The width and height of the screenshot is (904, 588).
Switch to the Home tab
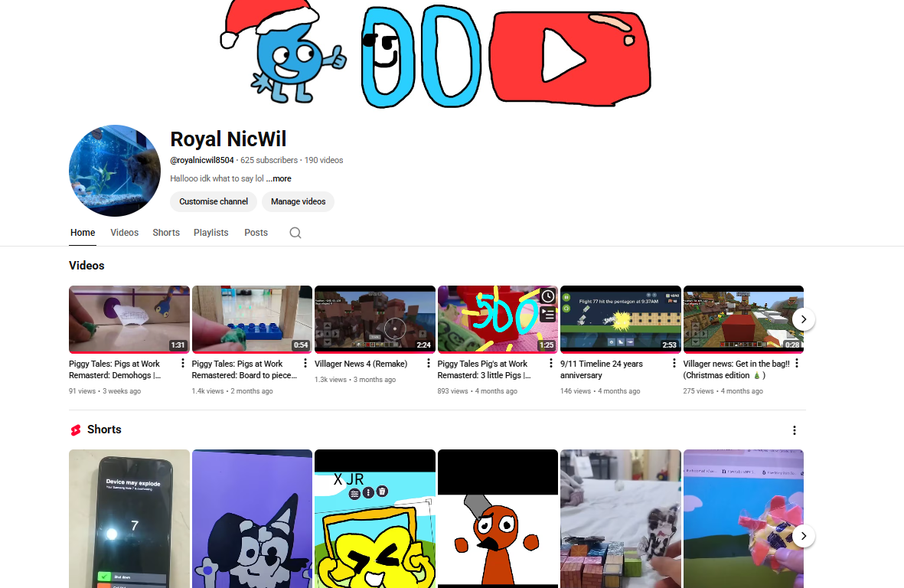83,233
